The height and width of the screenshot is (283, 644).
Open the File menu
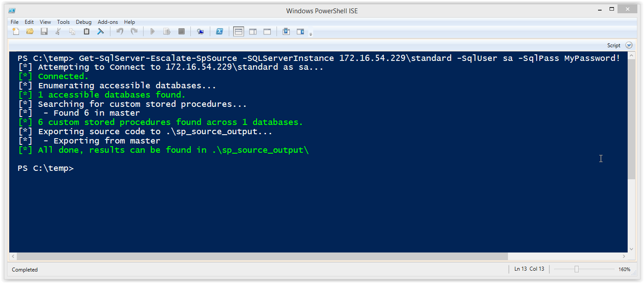(x=15, y=22)
